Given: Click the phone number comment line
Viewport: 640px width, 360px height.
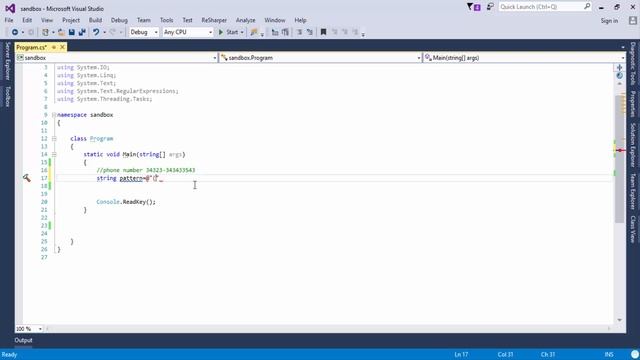Looking at the screenshot, I should (146, 170).
